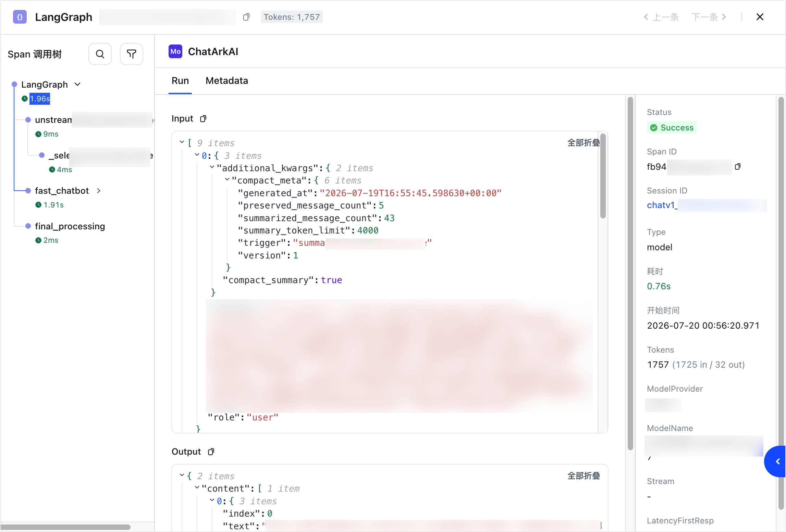Viewport: 786px width, 532px height.
Task: Copy the Span ID value
Action: pos(738,166)
